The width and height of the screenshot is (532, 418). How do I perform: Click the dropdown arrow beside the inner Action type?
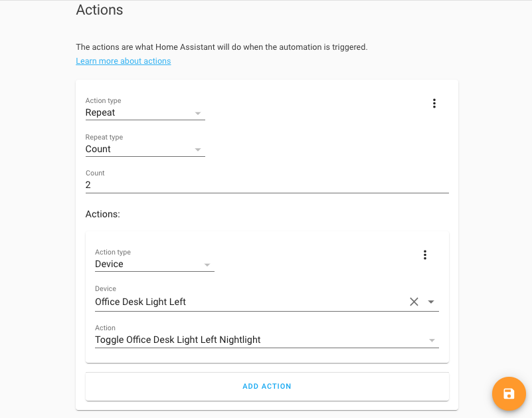click(x=208, y=264)
